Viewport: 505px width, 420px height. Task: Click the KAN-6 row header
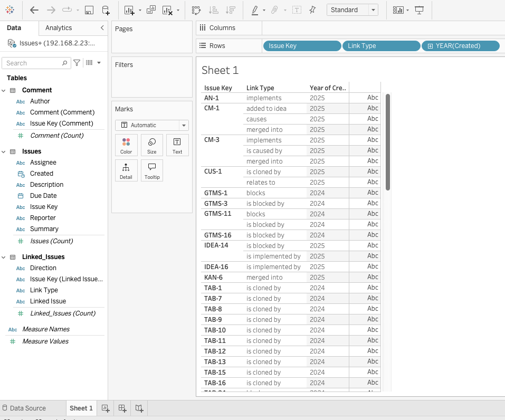click(213, 278)
